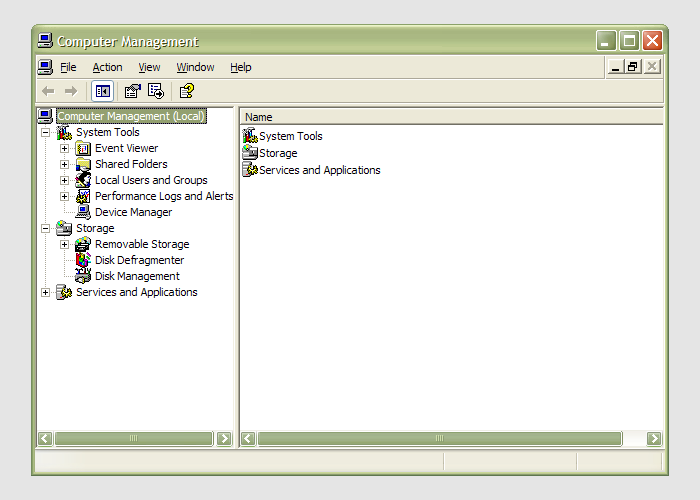Screen dimensions: 700x500
Task: Click left pane horizontal scrollbar thumb
Action: 134,438
